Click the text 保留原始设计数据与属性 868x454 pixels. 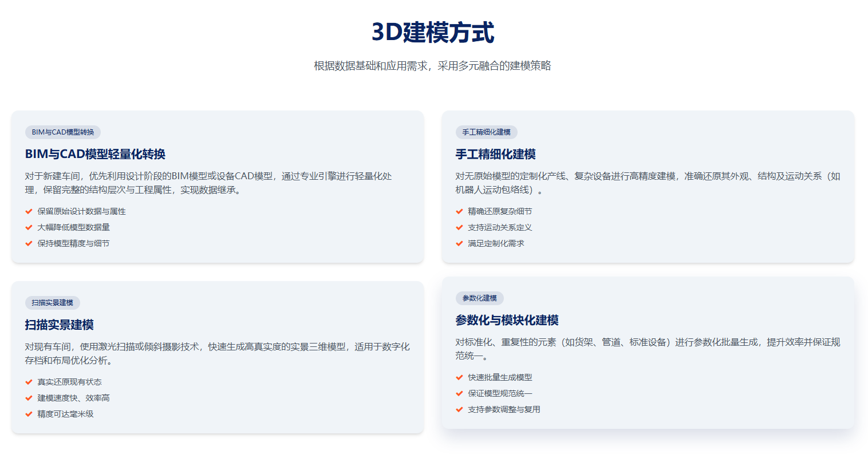pos(82,211)
